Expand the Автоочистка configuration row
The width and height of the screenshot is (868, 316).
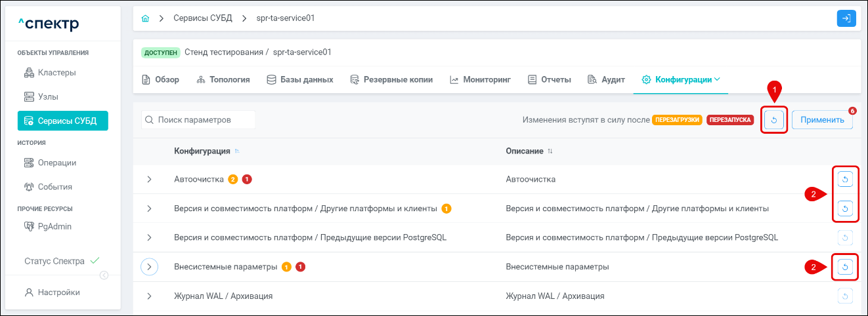[x=149, y=180]
